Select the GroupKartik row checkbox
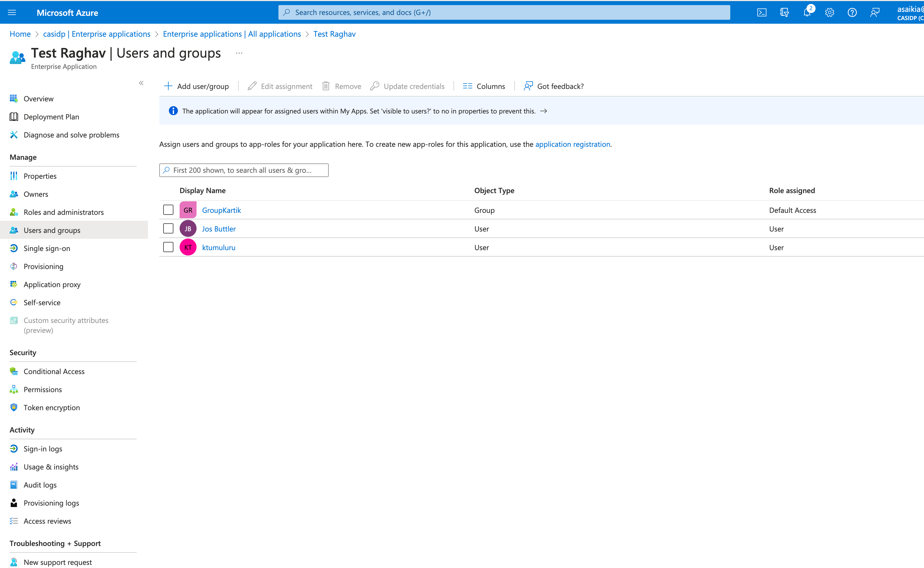 (168, 210)
